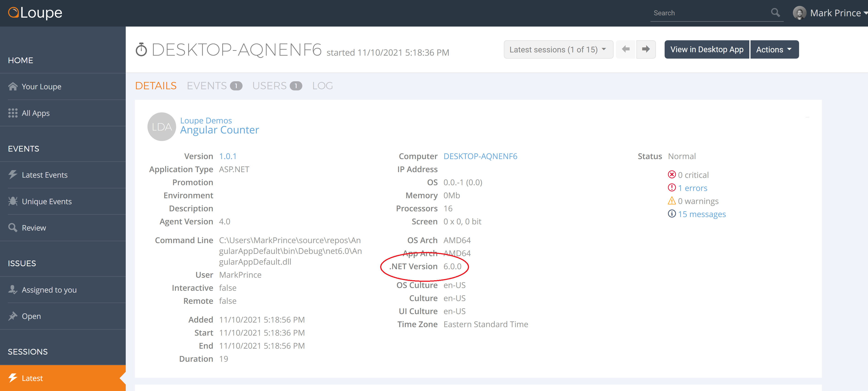The height and width of the screenshot is (391, 868).
Task: Open Unique Events in sidebar
Action: 63,201
